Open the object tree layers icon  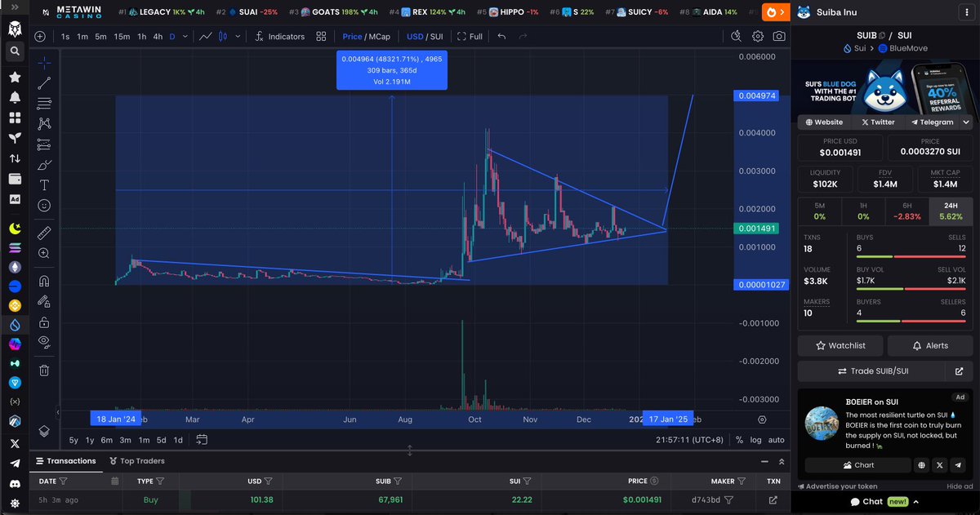point(44,429)
